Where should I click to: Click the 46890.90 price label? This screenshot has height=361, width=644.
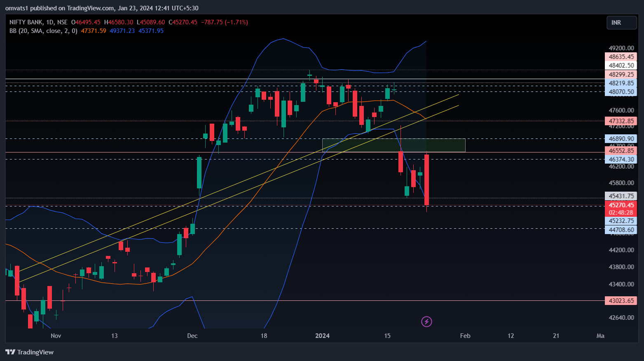click(621, 139)
